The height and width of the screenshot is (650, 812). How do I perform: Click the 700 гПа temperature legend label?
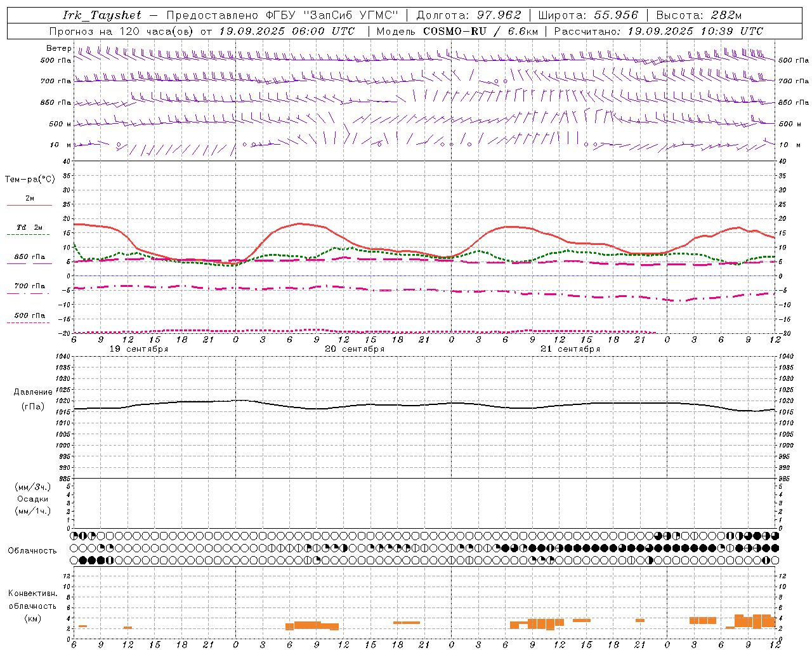pyautogui.click(x=30, y=286)
